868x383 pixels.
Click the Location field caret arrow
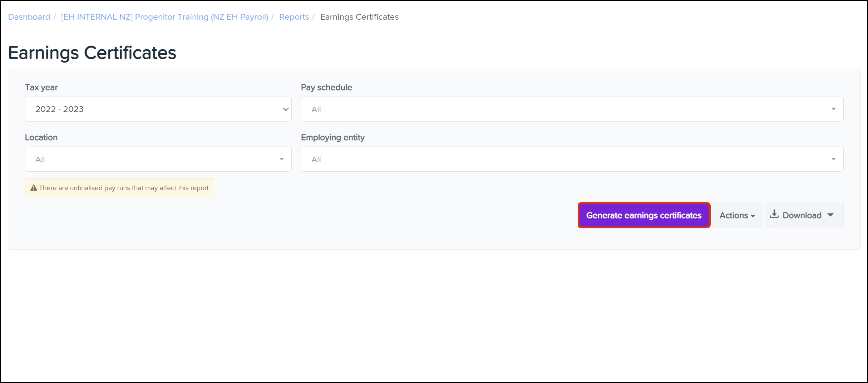(x=281, y=159)
